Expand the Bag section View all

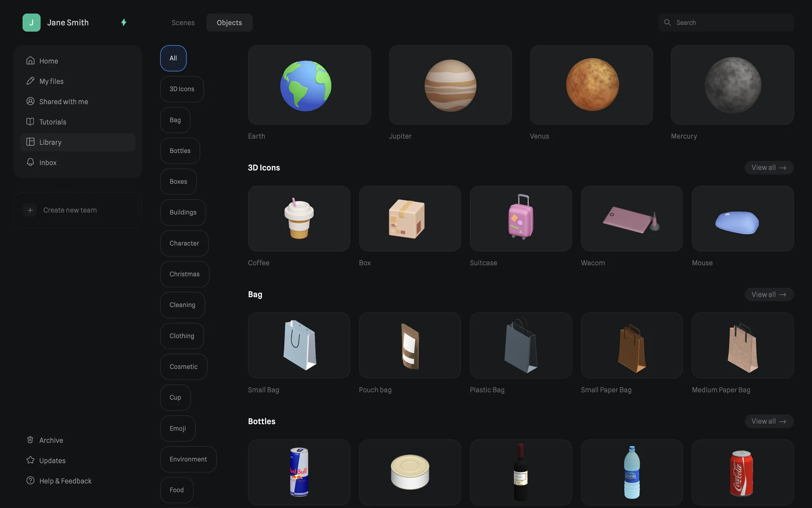coord(768,294)
